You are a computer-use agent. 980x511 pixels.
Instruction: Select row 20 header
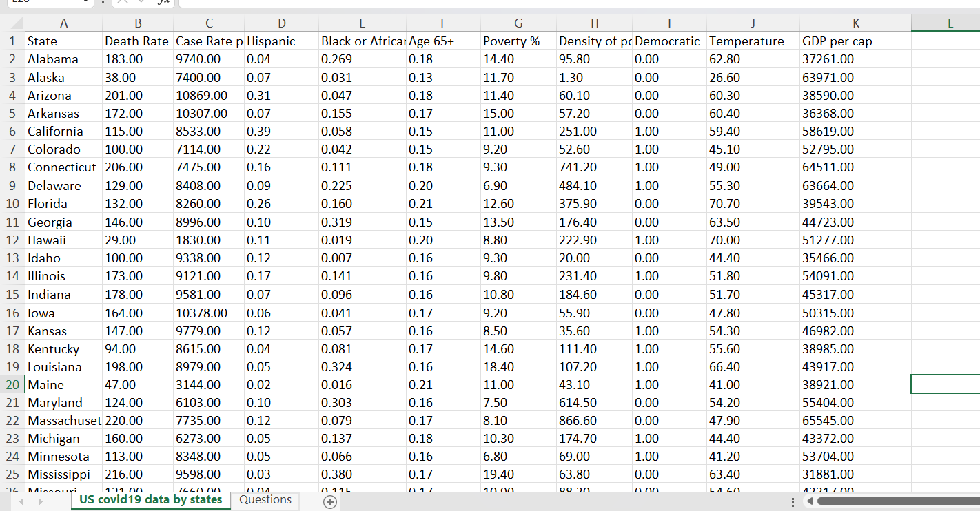pyautogui.click(x=12, y=384)
